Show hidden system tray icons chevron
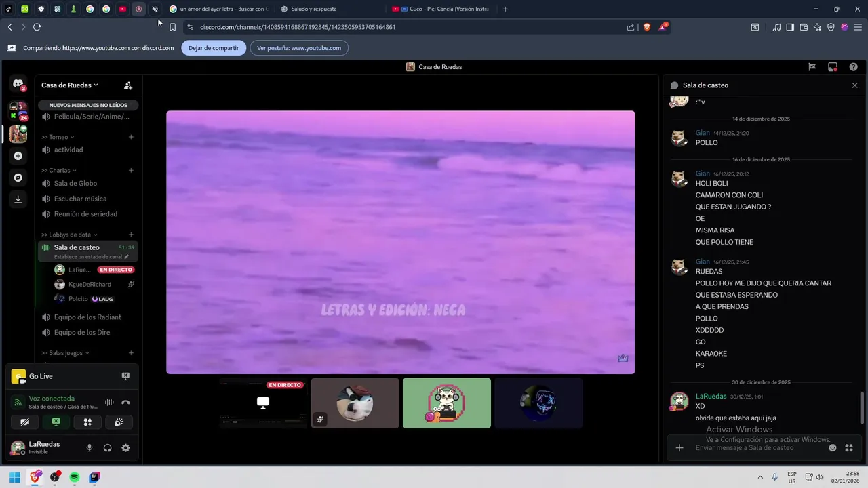Viewport: 868px width, 488px height. click(x=759, y=477)
